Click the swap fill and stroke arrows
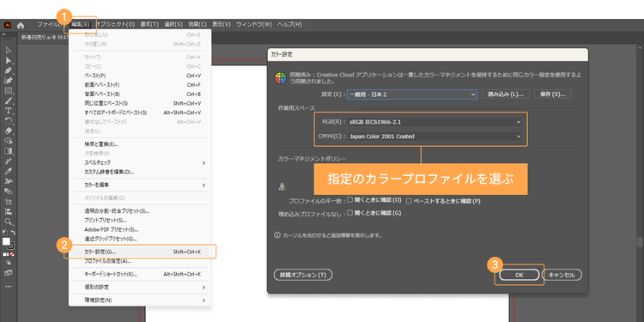Viewport: 644px width, 322px height. point(13,233)
